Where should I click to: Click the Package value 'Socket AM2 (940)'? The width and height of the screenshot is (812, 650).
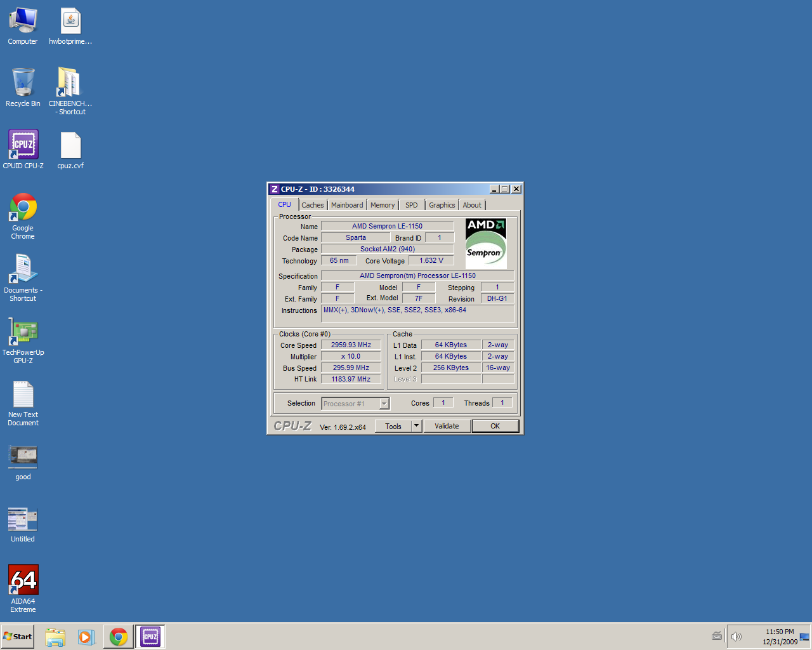pyautogui.click(x=387, y=249)
